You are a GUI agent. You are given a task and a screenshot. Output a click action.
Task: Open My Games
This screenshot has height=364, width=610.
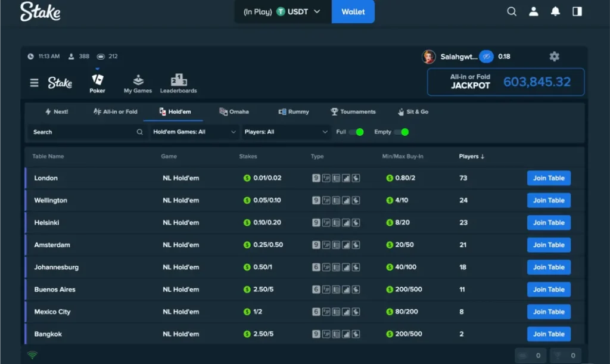[x=138, y=83]
